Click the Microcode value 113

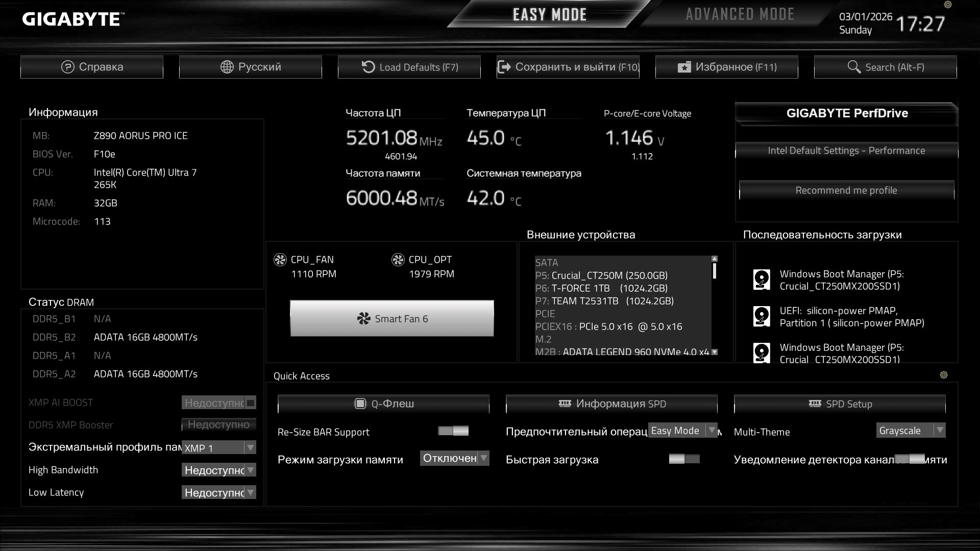point(102,221)
